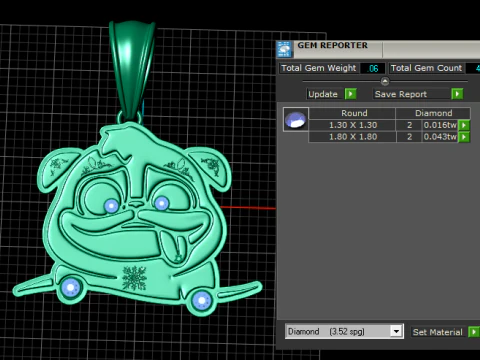Click the Gem Reporter panel icon

coord(284,49)
